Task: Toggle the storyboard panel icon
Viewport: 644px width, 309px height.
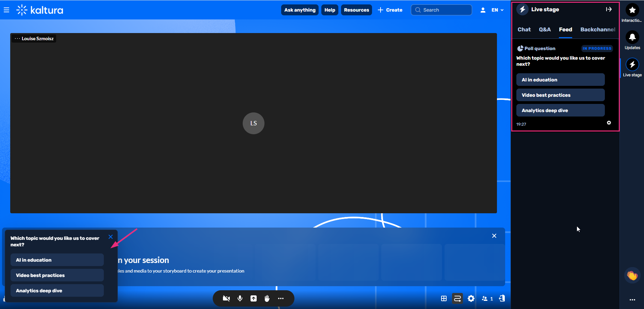Action: click(x=457, y=298)
